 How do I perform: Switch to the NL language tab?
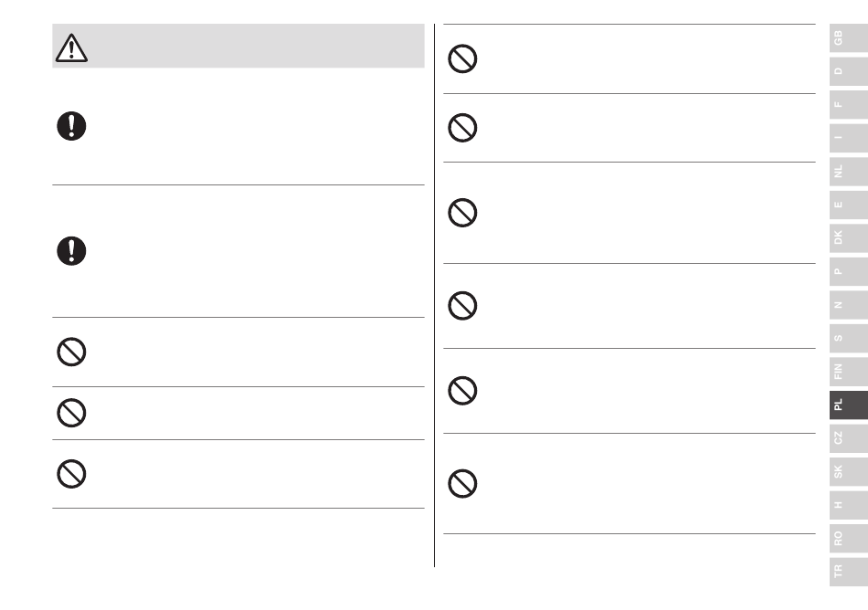[x=849, y=172]
